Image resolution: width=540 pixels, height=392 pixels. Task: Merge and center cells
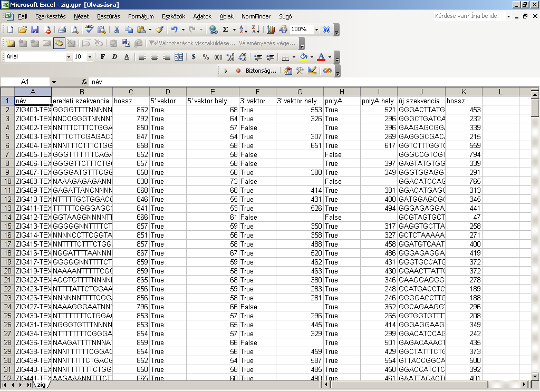[179, 57]
